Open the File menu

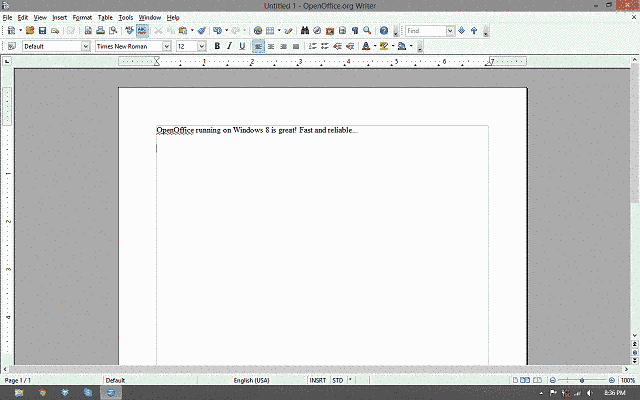tap(7, 18)
